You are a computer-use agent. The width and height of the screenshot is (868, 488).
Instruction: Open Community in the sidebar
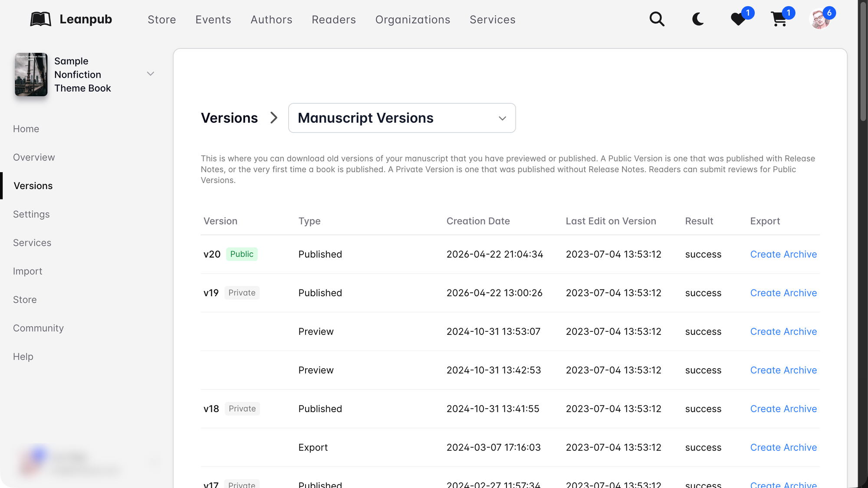[x=38, y=328]
